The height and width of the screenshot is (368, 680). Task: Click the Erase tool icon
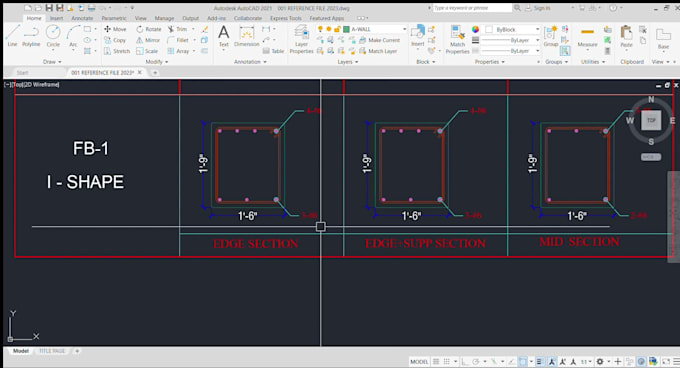click(205, 29)
